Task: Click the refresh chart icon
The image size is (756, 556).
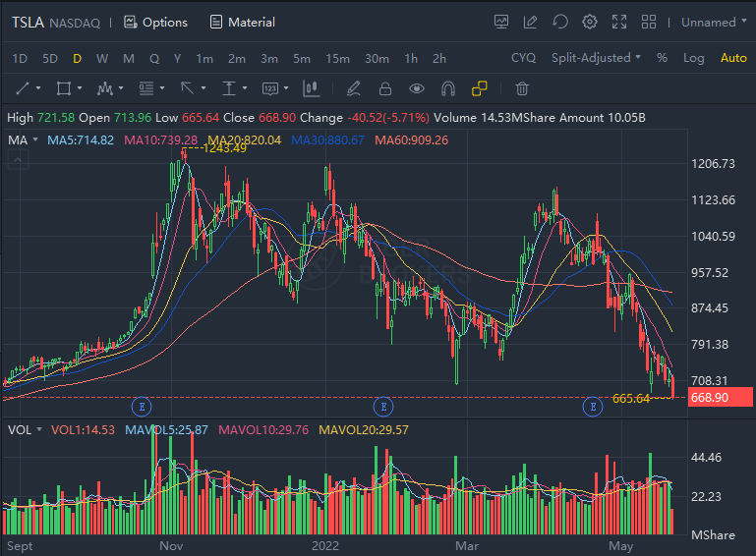Action: pyautogui.click(x=560, y=22)
